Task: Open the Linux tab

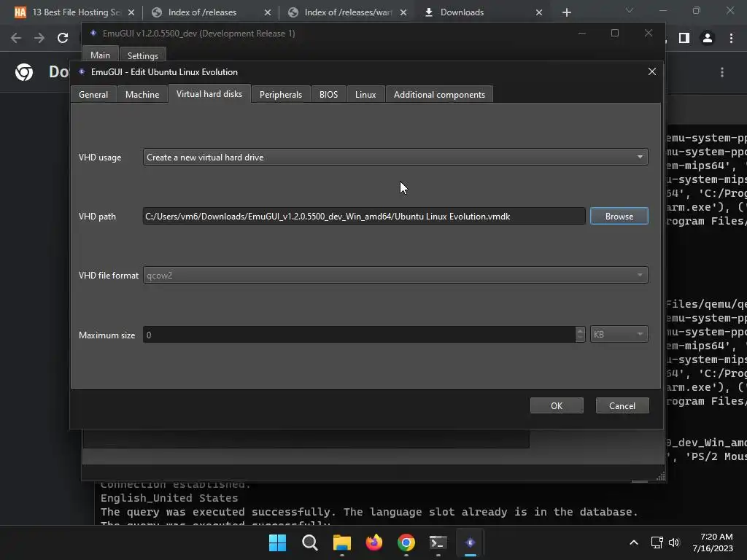Action: pyautogui.click(x=365, y=94)
